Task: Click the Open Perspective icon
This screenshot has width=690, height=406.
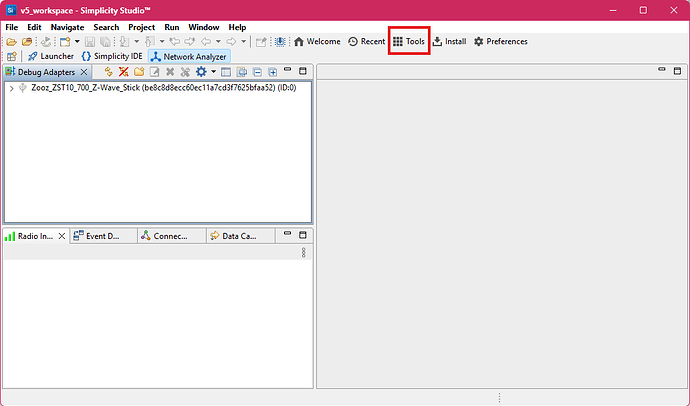Action: (x=12, y=56)
